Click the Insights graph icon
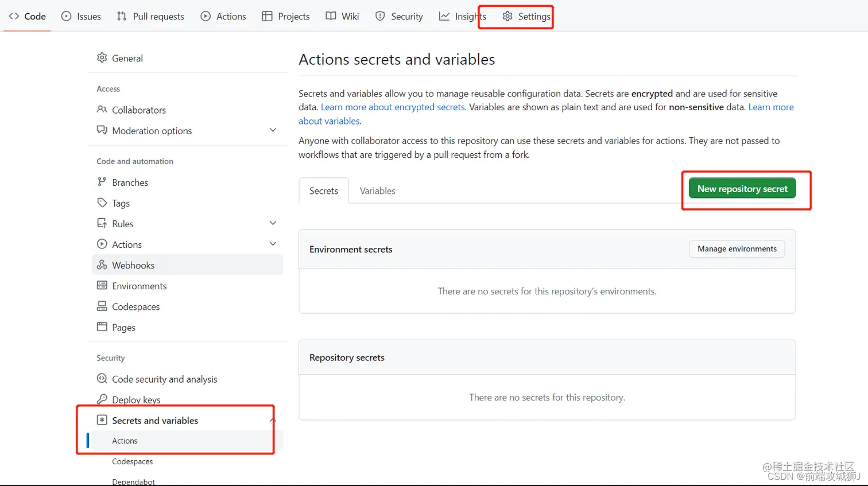The image size is (868, 486). coord(444,17)
